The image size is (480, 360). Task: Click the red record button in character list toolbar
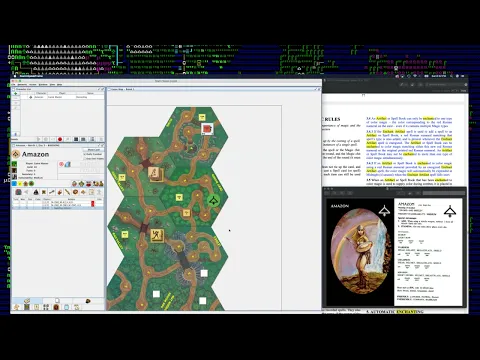pyautogui.click(x=60, y=139)
